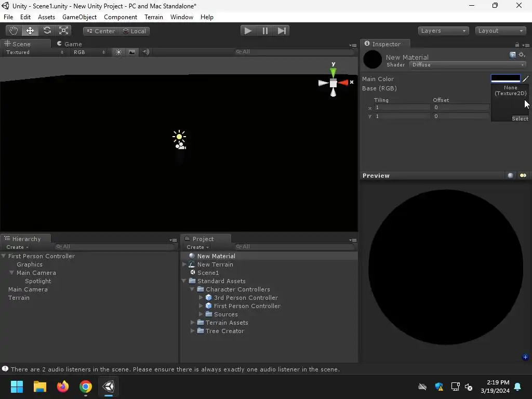Click the Scene view search field
The width and height of the screenshot is (532, 399).
[295, 51]
